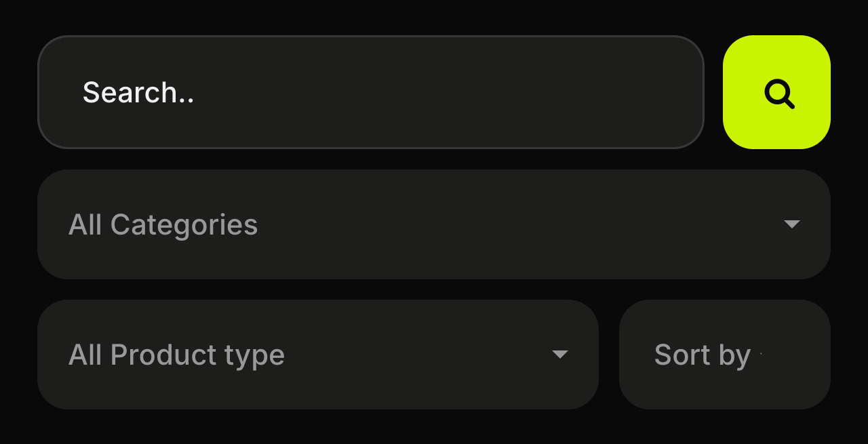
Task: Open the All Product type dropdown
Action: [x=318, y=355]
